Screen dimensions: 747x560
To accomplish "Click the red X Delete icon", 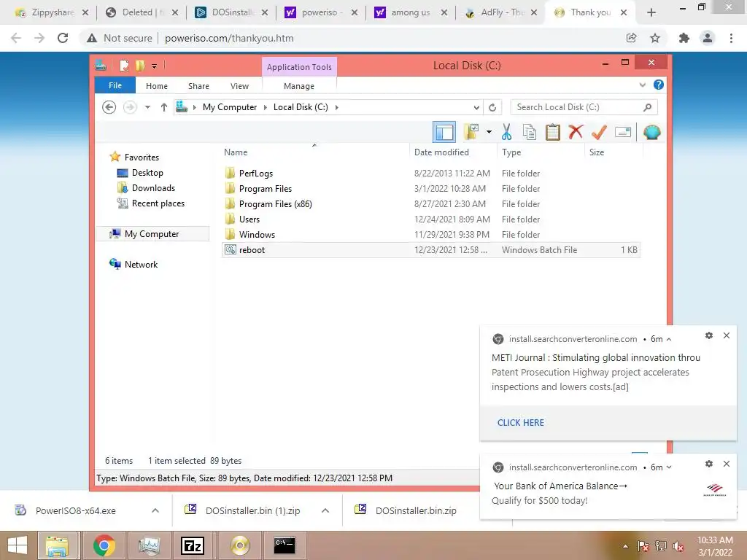I will pos(576,131).
